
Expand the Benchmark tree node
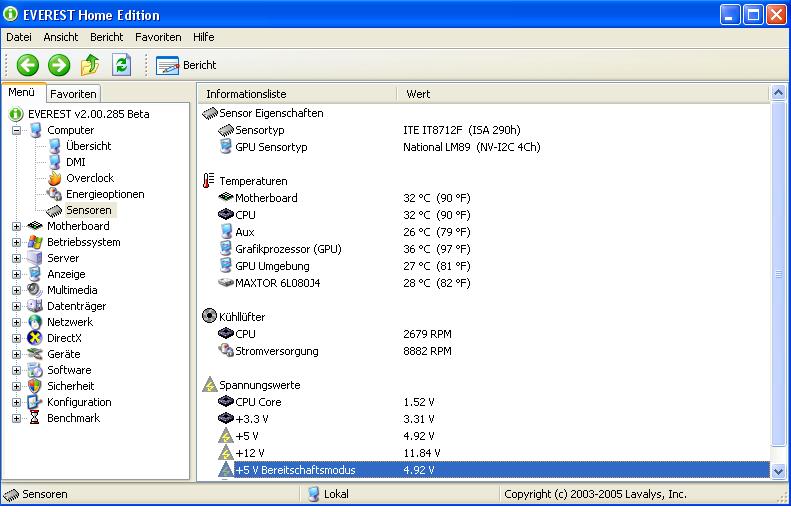(17, 419)
